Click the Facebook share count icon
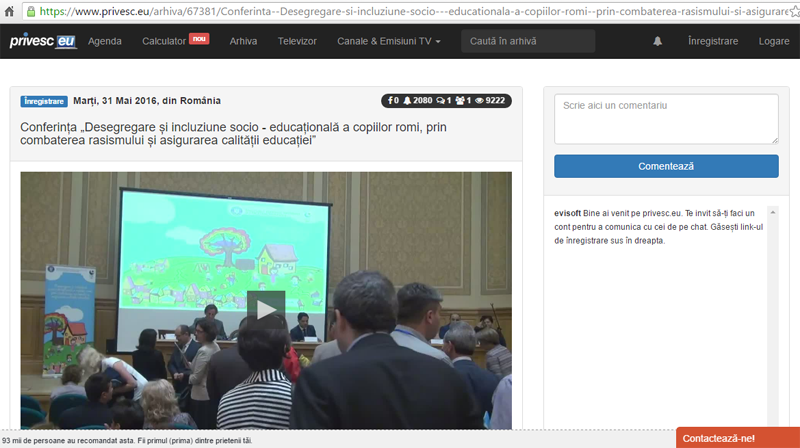The height and width of the screenshot is (448, 800). [390, 101]
